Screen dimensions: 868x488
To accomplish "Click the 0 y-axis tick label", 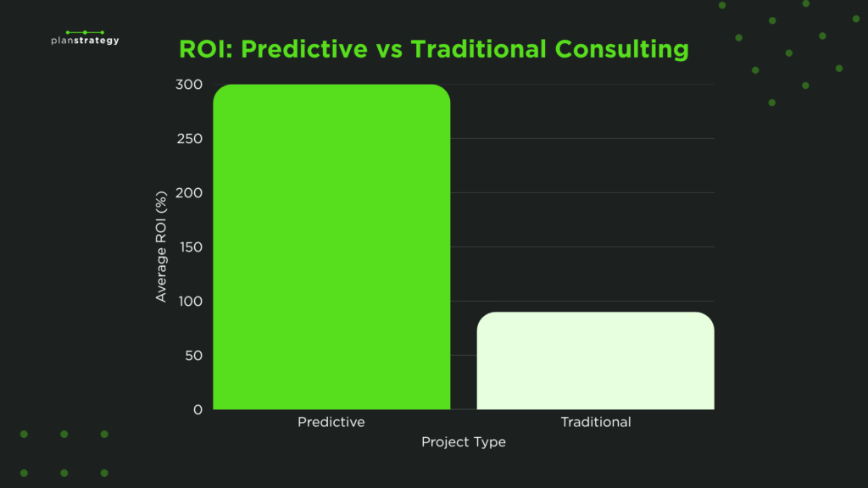I will point(198,410).
